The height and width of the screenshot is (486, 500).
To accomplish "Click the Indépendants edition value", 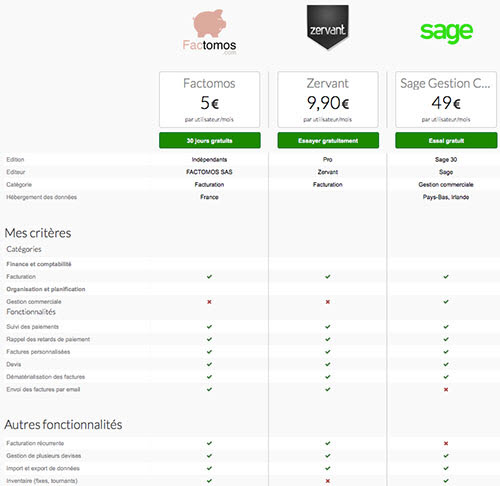I will pos(209,159).
